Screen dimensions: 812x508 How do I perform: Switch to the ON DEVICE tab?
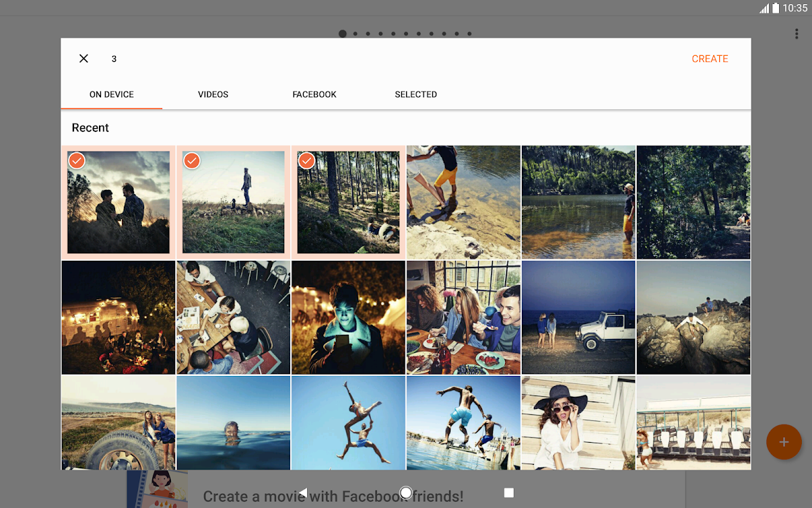(112, 94)
